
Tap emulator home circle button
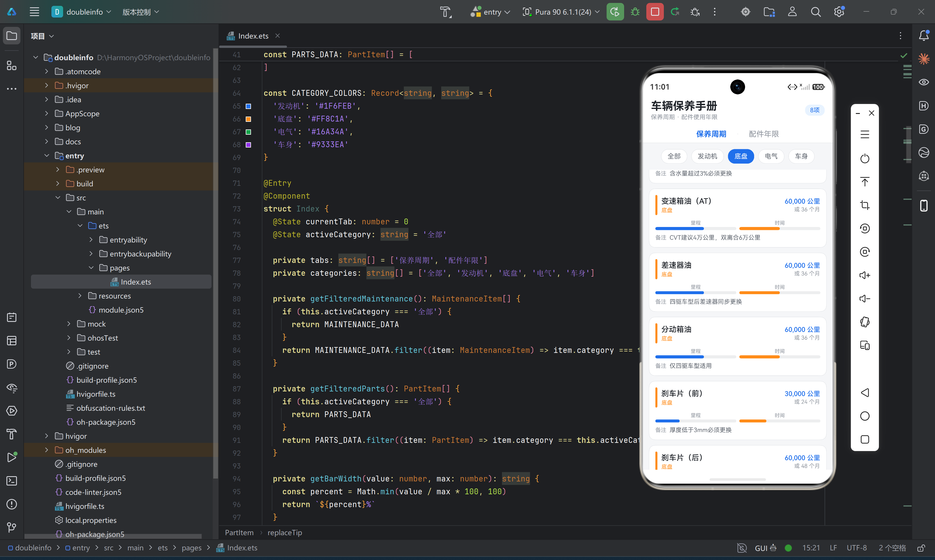[865, 416]
